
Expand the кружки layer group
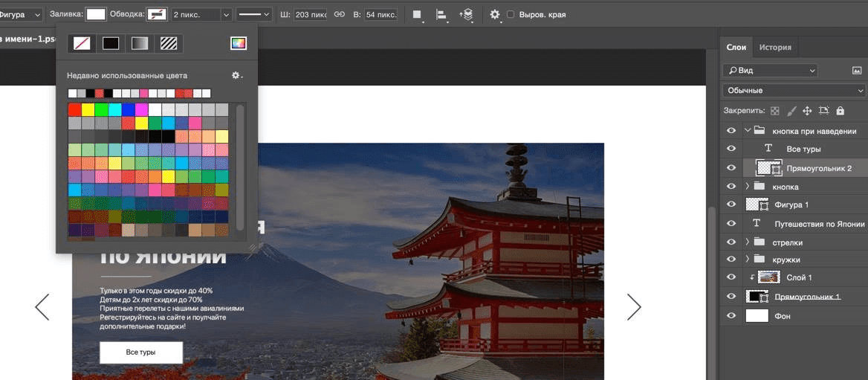[x=747, y=259]
